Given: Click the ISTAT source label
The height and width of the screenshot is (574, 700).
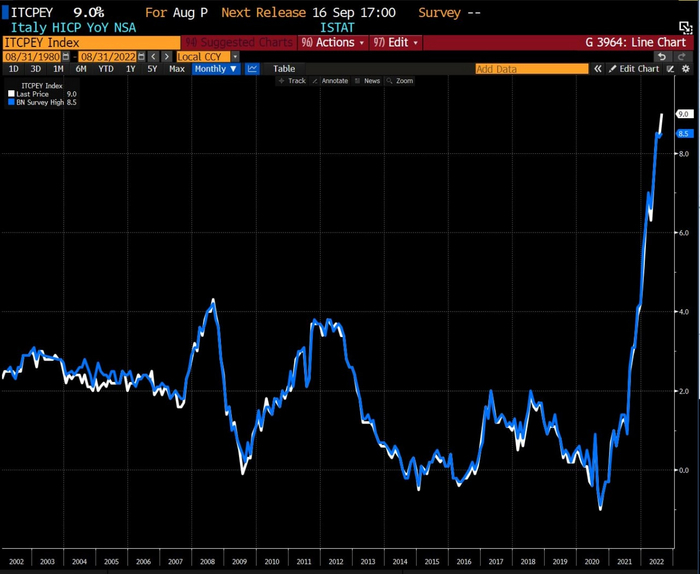Looking at the screenshot, I should point(337,28).
